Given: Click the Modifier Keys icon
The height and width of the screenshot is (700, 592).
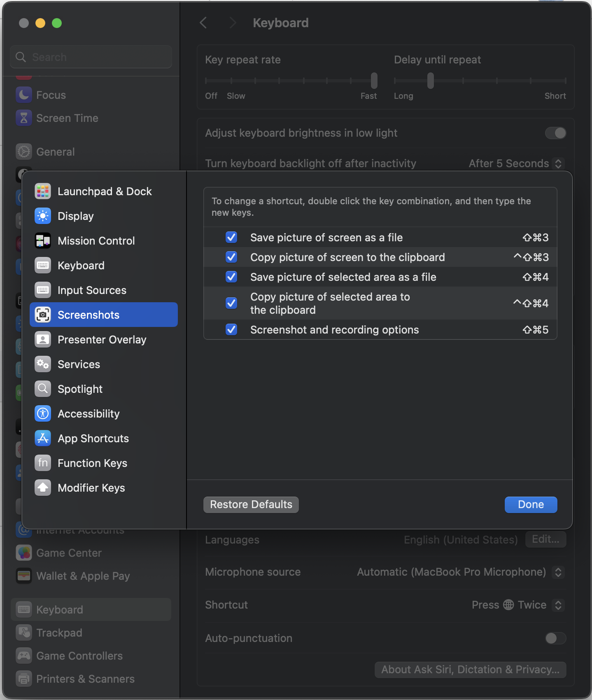Looking at the screenshot, I should (x=43, y=488).
